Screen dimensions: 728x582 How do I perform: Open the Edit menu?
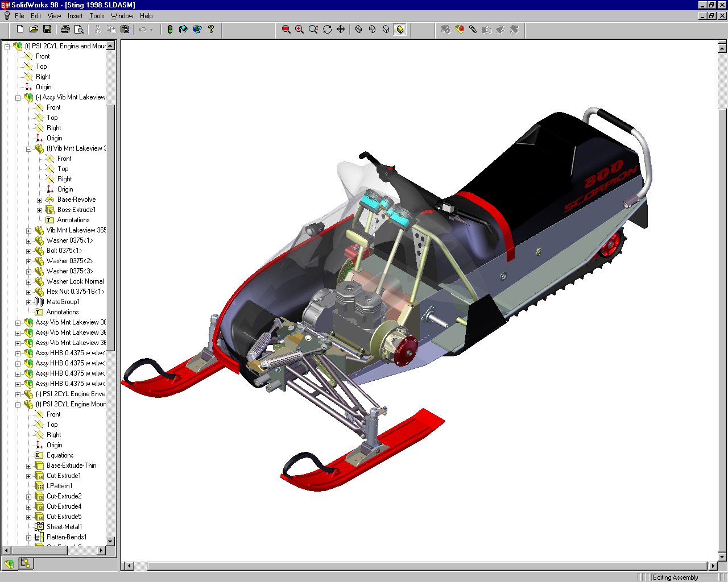click(36, 16)
